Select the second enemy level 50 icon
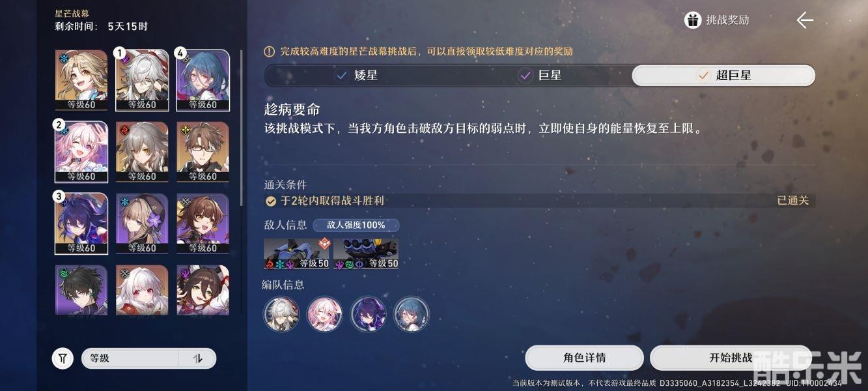The image size is (868, 391). click(x=366, y=253)
